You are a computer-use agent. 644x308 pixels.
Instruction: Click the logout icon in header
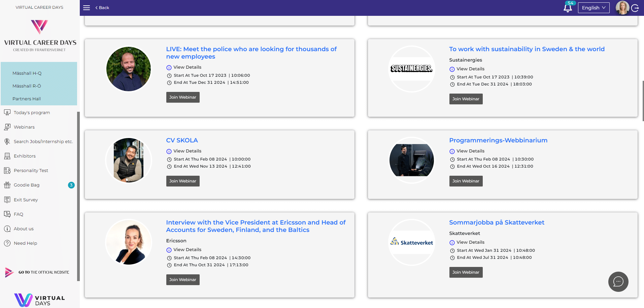pos(635,8)
